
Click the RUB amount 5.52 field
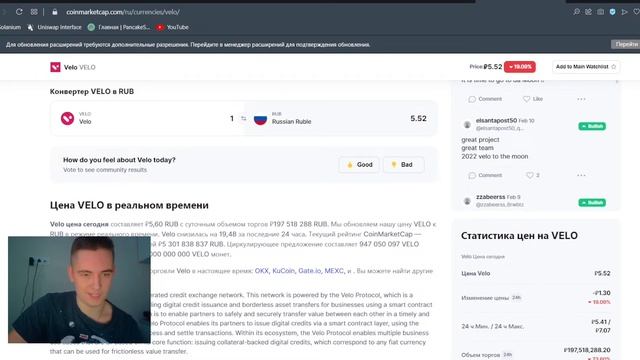click(x=418, y=118)
